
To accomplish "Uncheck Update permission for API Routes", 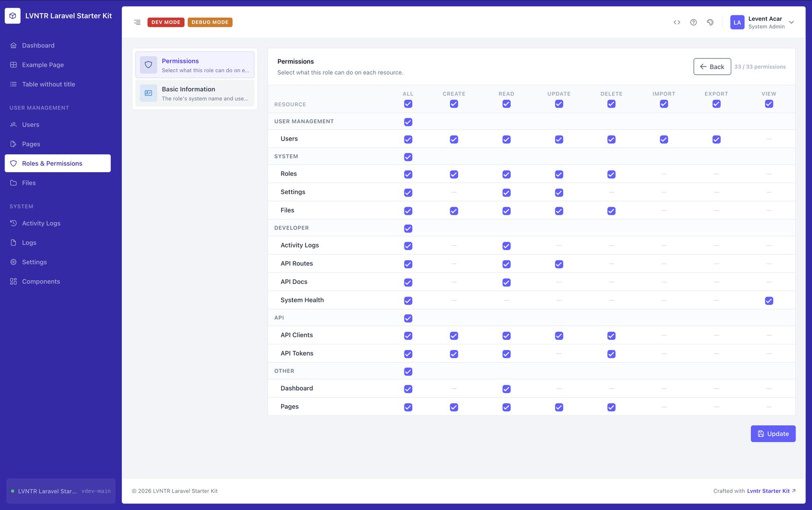I will pos(559,264).
